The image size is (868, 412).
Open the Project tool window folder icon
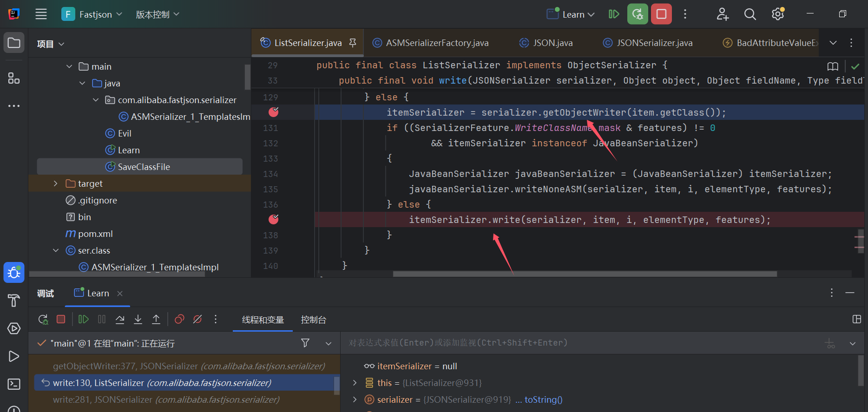[x=14, y=43]
